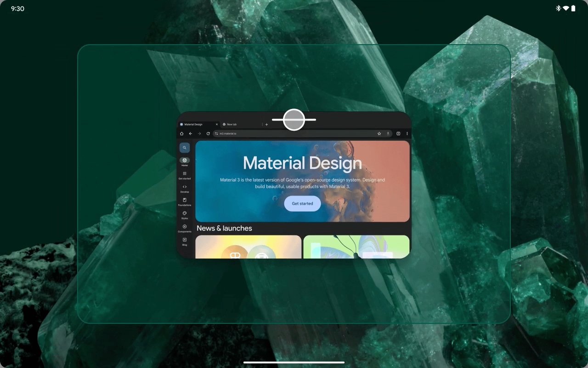Click the Bluetooth icon in the status bar
The image size is (588, 368).
click(x=559, y=8)
